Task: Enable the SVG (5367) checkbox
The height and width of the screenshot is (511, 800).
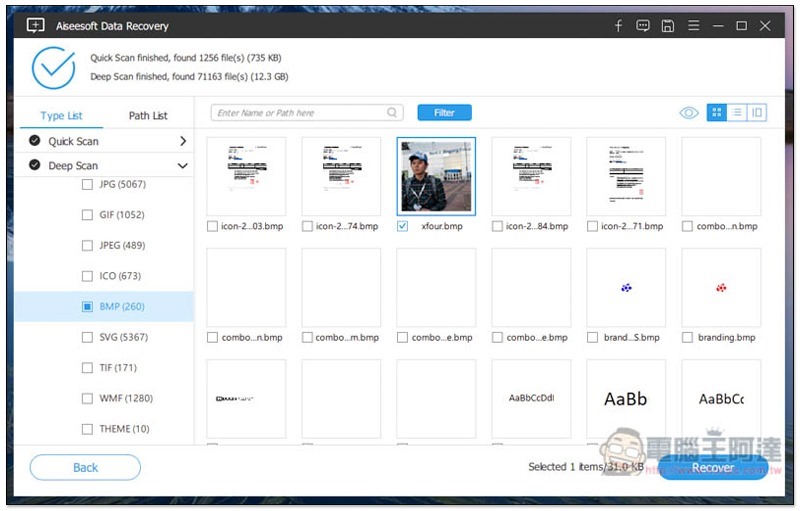Action: point(87,338)
